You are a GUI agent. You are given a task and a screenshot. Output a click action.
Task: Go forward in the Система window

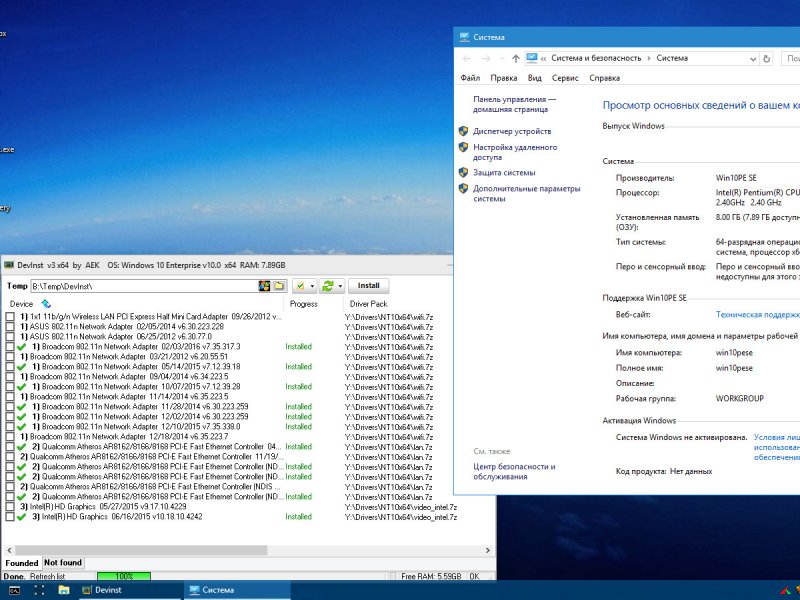[486, 59]
